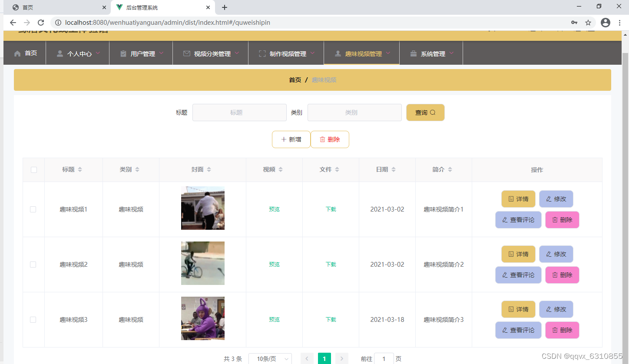The width and height of the screenshot is (629, 364).
Task: Click the page 1 pagination button
Action: pos(324,359)
